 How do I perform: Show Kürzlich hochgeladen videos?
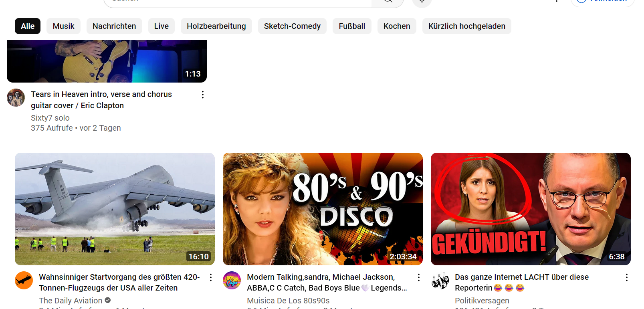(x=466, y=26)
